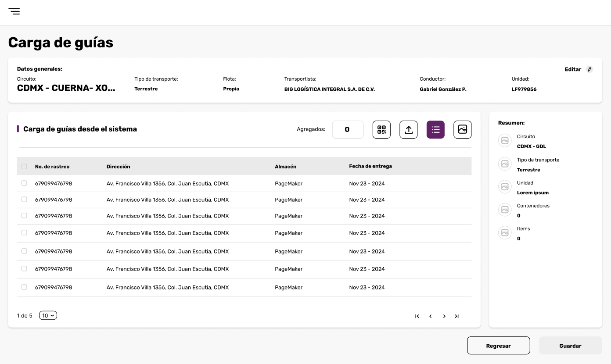The width and height of the screenshot is (611, 364).
Task: Click the image view icon in toolbar
Action: point(462,130)
